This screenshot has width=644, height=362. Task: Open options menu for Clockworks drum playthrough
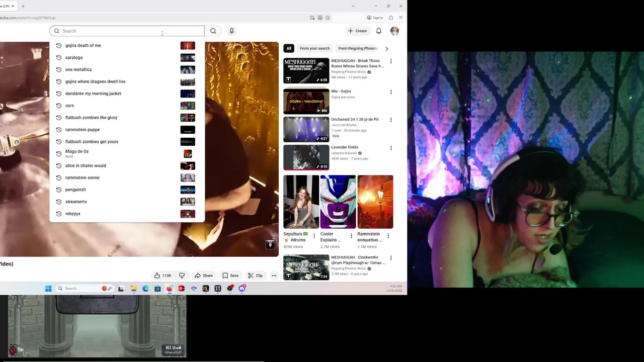pyautogui.click(x=391, y=258)
